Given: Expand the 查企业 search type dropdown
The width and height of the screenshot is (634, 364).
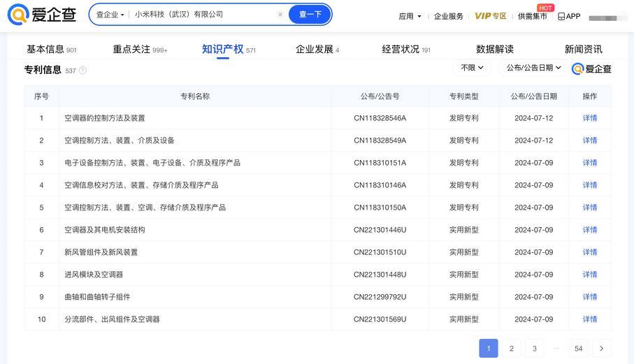Looking at the screenshot, I should tap(110, 15).
